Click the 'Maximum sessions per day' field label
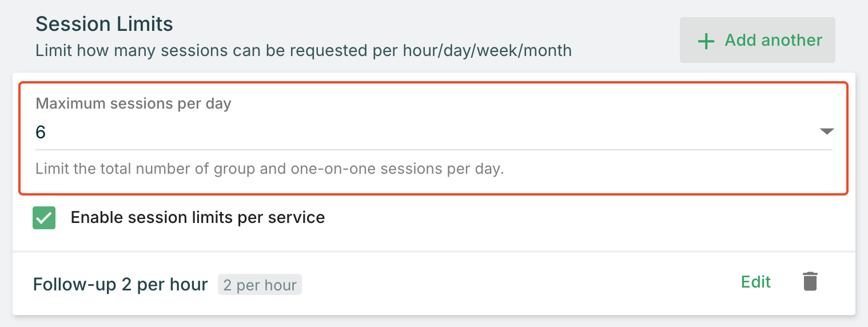The image size is (868, 327). tap(133, 103)
